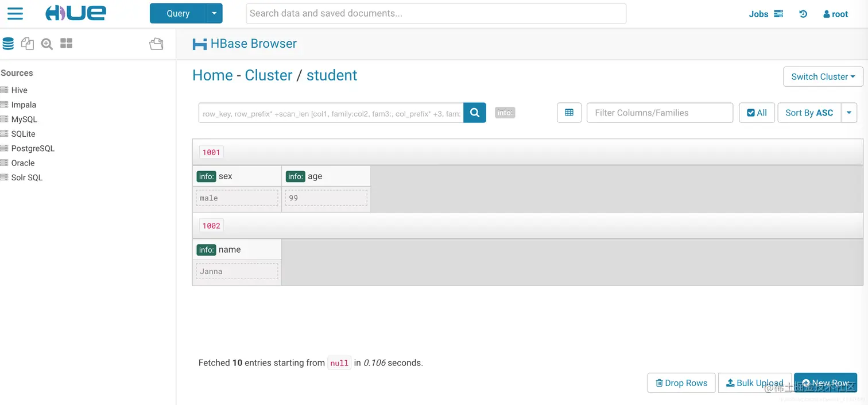Open the student table breadcrumb
The image size is (868, 405).
pos(332,75)
